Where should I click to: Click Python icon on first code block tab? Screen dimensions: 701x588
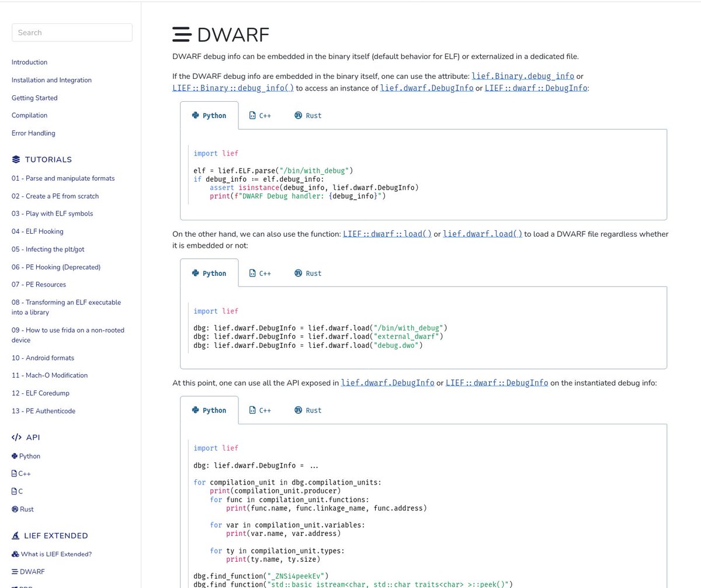196,116
